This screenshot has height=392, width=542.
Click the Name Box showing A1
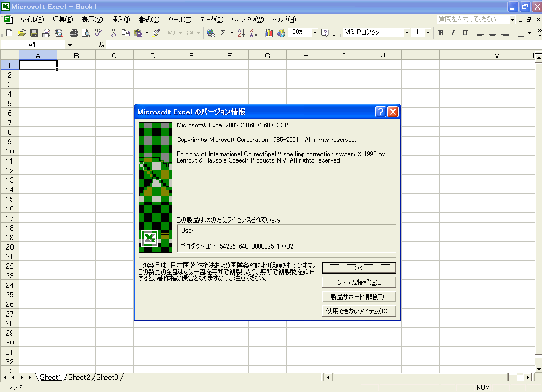pyautogui.click(x=32, y=45)
